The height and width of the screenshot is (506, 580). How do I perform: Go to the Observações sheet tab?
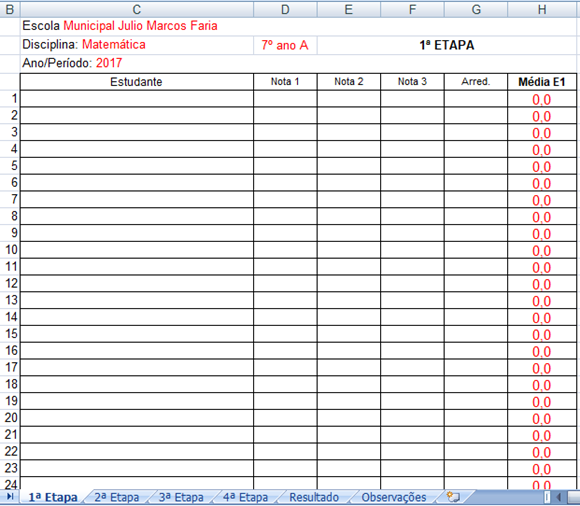click(x=394, y=497)
